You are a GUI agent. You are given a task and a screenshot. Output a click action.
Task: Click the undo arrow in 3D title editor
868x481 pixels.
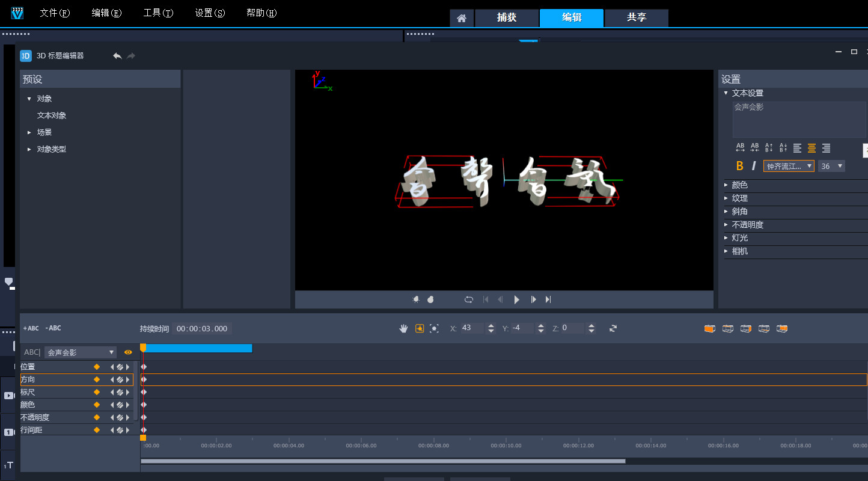click(x=117, y=56)
